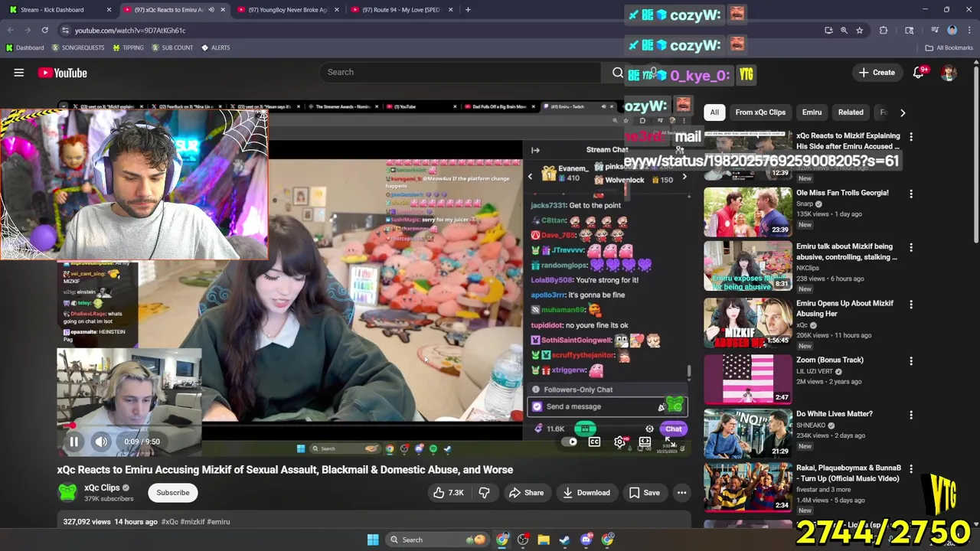Select the From xQc Clips chip
Image resolution: width=980 pixels, height=551 pixels.
[x=760, y=112]
